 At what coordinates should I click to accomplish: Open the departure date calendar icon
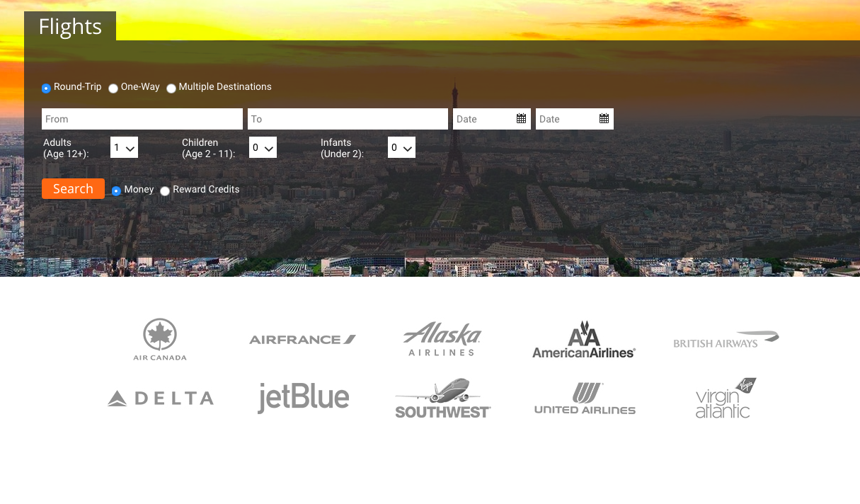(521, 119)
